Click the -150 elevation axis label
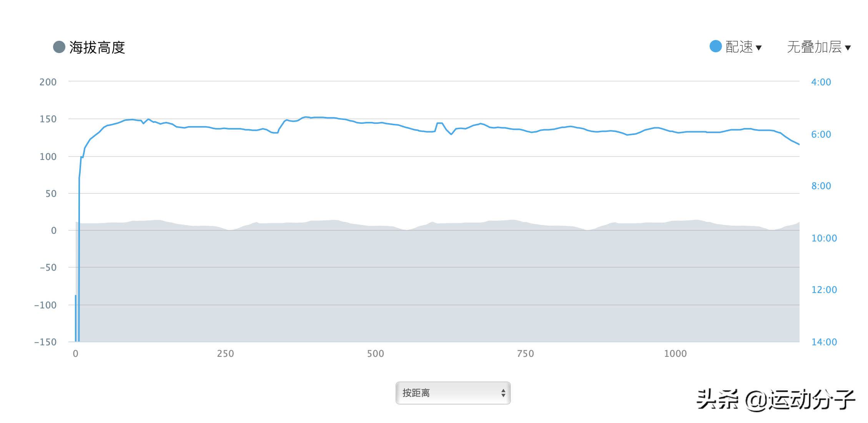 click(45, 342)
